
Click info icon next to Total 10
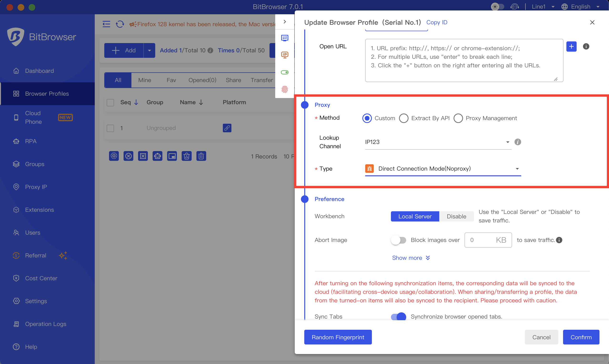(x=210, y=50)
